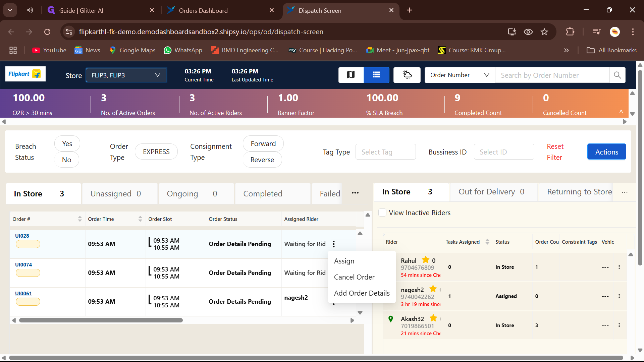
Task: Toggle the Reverse consignment type filter
Action: (262, 160)
